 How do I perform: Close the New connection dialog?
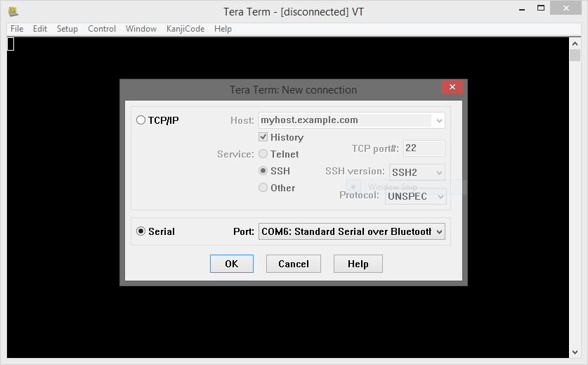click(452, 87)
